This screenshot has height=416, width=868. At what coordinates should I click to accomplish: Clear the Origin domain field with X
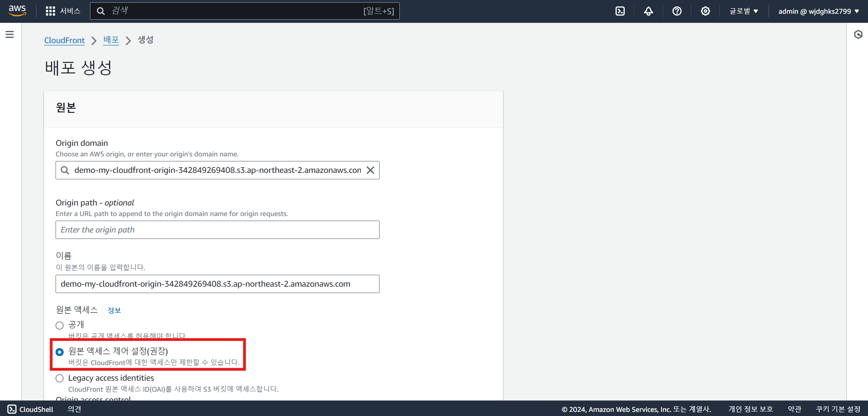pyautogui.click(x=370, y=170)
